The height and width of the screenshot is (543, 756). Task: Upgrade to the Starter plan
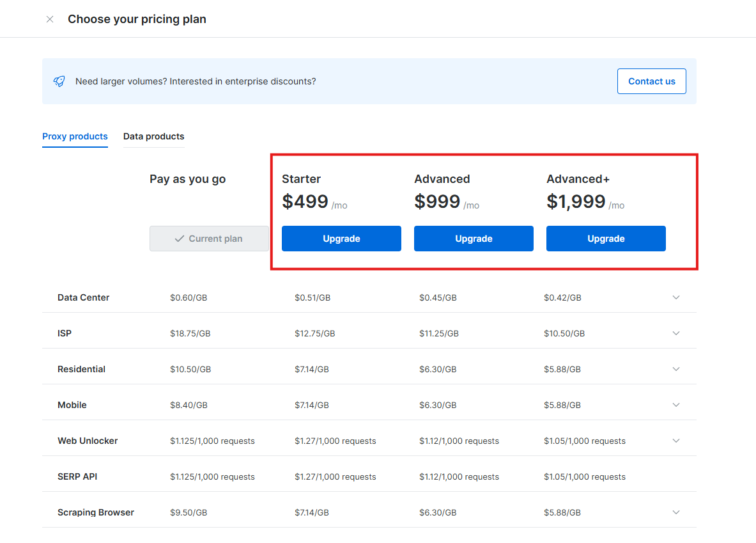point(341,238)
